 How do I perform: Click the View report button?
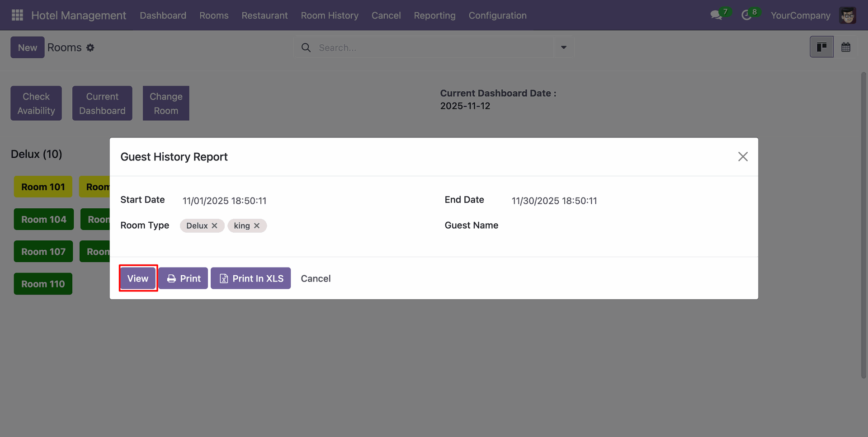click(138, 278)
